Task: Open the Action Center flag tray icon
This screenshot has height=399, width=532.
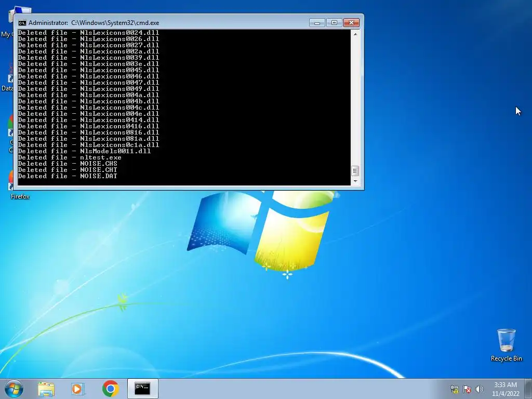Action: 467,389
